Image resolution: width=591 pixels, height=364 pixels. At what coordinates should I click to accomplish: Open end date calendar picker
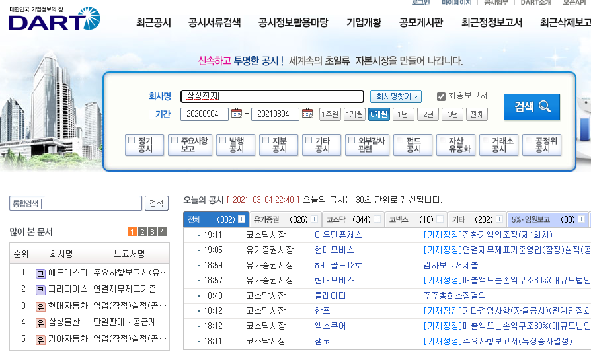(x=307, y=113)
